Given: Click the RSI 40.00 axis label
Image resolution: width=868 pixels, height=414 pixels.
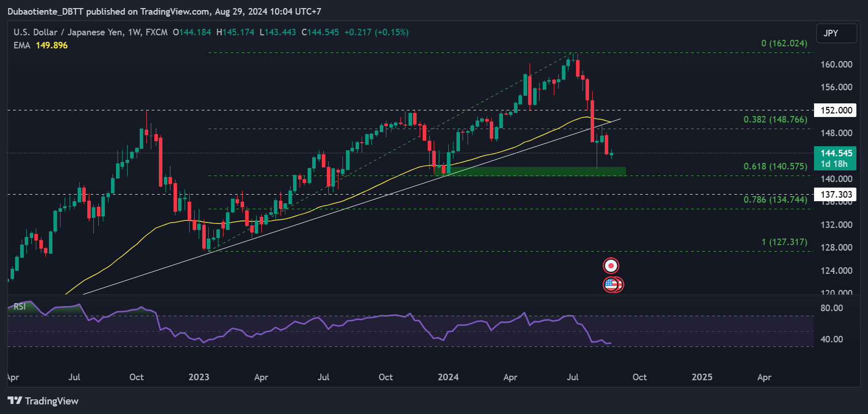Looking at the screenshot, I should click(832, 339).
